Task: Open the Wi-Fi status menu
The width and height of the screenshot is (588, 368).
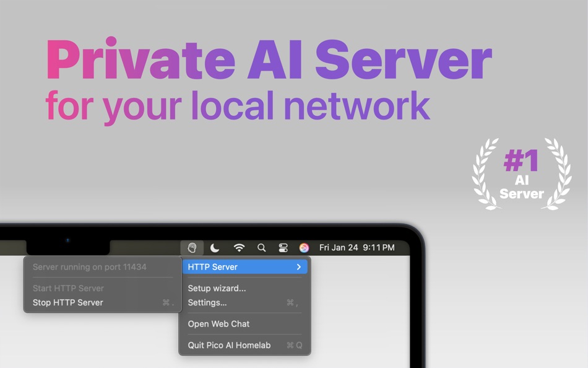Action: (239, 247)
